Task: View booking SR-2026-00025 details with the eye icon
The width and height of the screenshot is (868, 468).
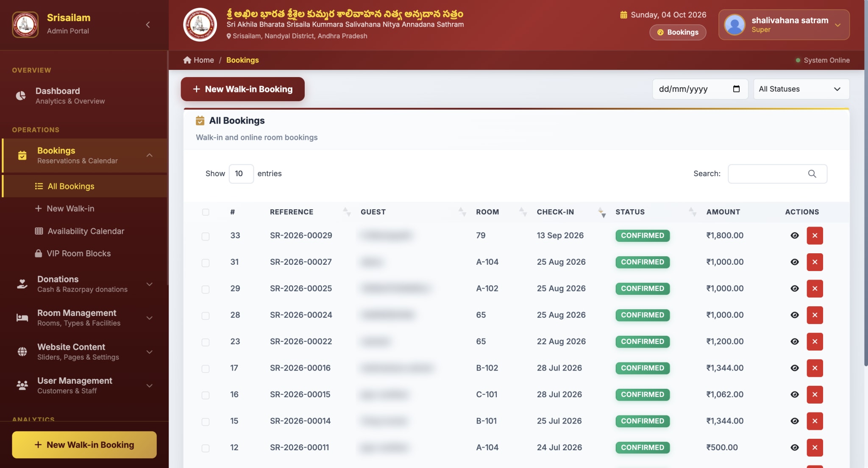Action: pos(795,288)
